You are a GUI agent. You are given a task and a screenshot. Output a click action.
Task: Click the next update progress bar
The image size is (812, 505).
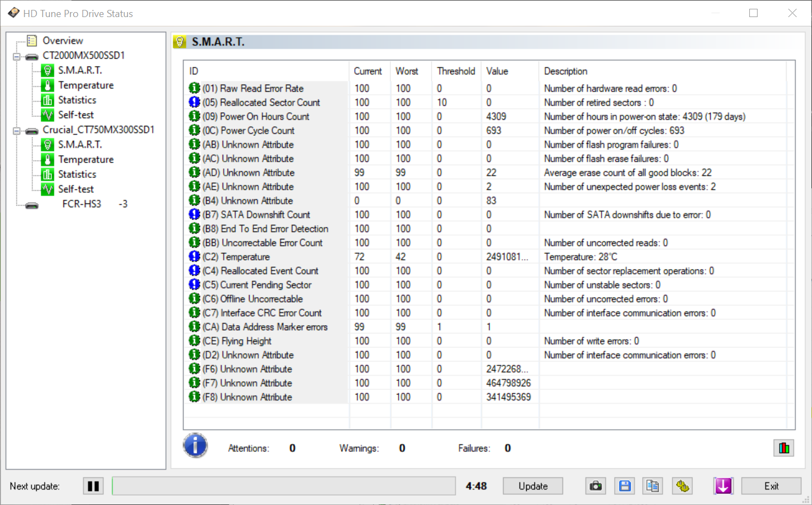pos(284,486)
